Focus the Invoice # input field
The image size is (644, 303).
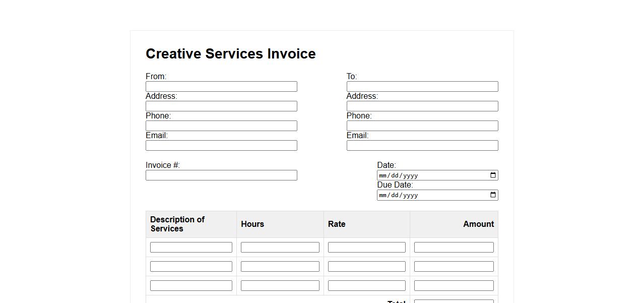[x=221, y=175]
